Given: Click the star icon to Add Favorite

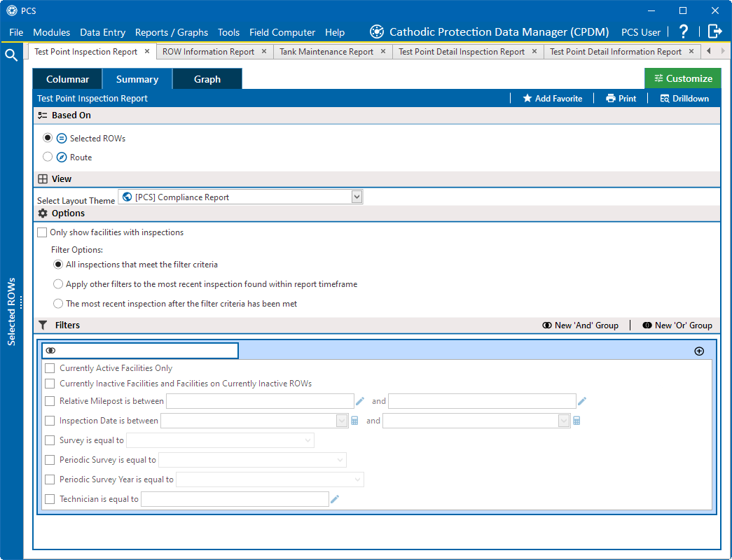Looking at the screenshot, I should (528, 98).
